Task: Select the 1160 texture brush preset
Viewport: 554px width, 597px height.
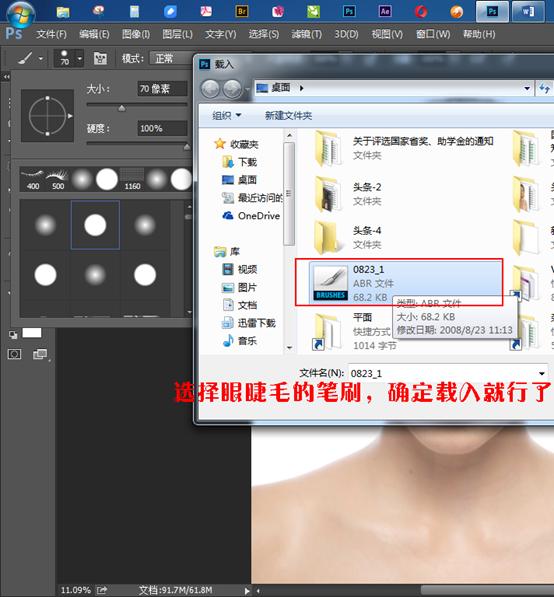Action: click(x=132, y=179)
